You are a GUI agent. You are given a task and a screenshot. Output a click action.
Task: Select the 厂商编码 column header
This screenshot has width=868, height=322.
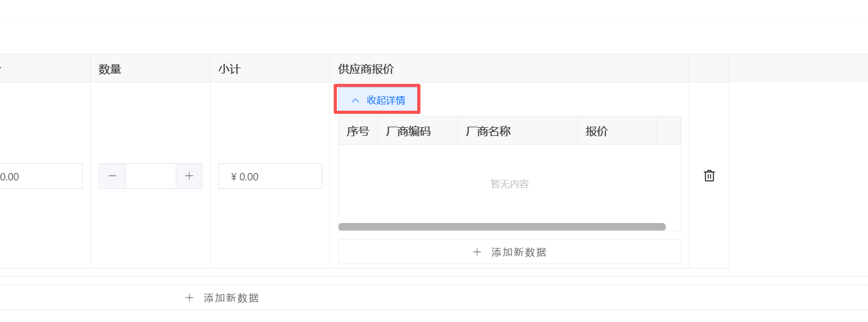tap(408, 131)
